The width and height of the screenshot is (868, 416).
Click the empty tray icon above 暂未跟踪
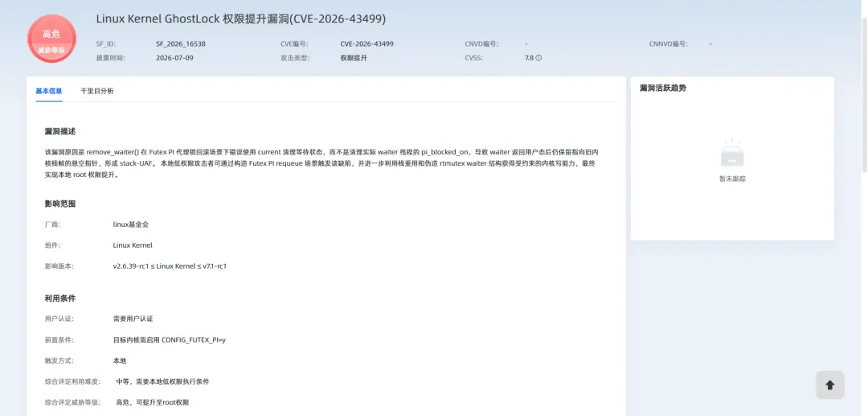click(x=732, y=154)
